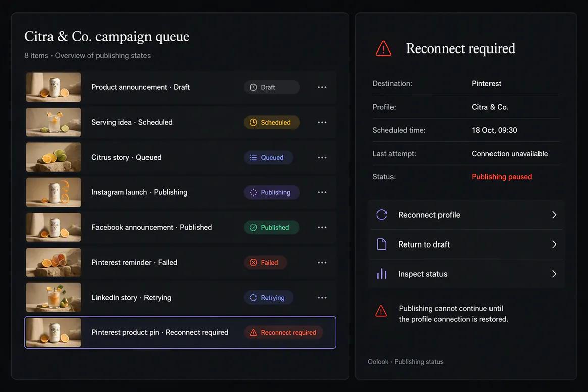
Task: Select 'Serving idea · Scheduled' row text
Action: click(x=132, y=122)
